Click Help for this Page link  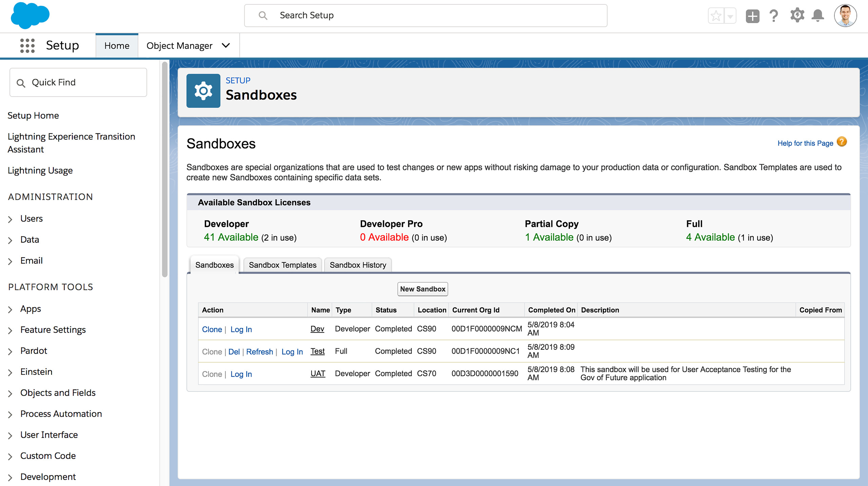pos(806,143)
